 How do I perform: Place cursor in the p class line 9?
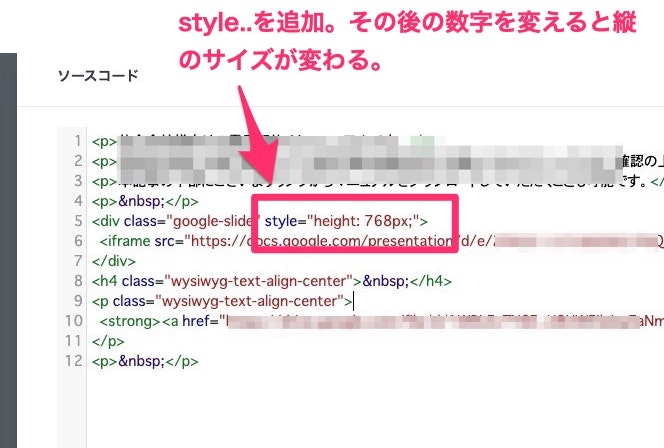click(x=222, y=301)
